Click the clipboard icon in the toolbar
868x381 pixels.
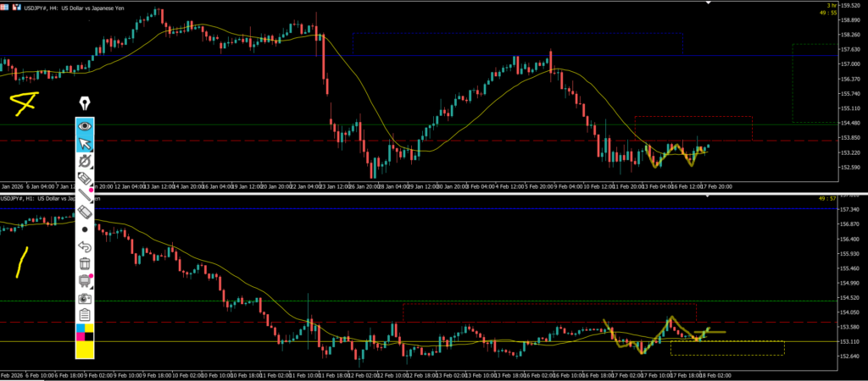[85, 315]
